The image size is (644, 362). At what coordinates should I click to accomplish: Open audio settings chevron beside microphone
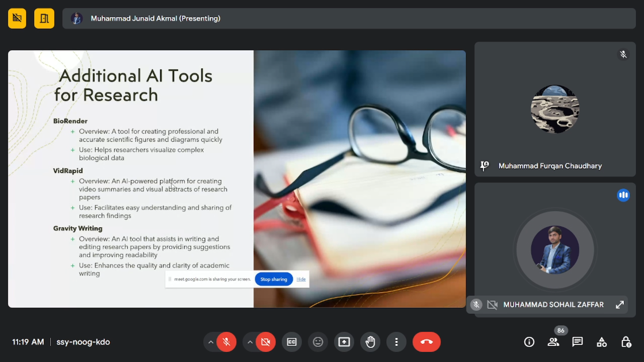(211, 342)
